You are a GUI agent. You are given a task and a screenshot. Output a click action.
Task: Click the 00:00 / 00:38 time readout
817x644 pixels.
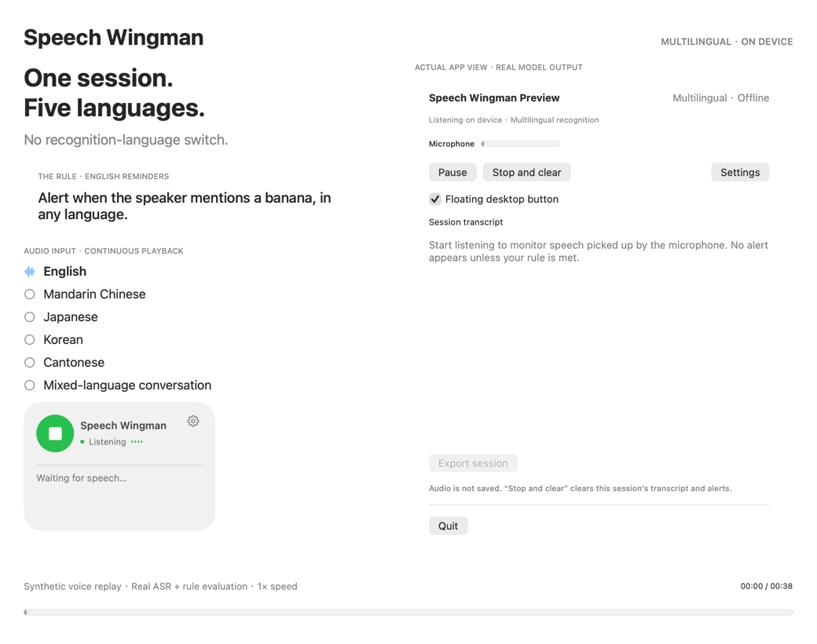click(767, 586)
